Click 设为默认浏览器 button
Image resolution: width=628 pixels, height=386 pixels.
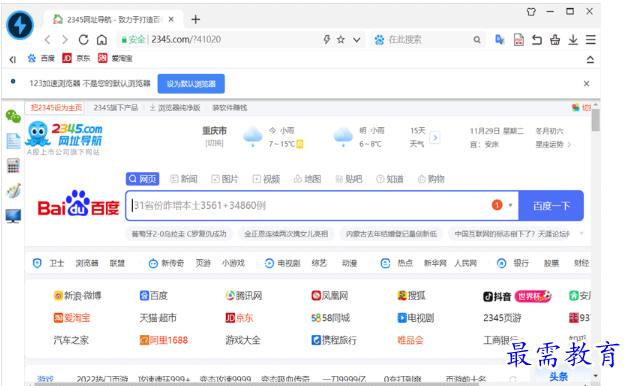click(x=191, y=84)
